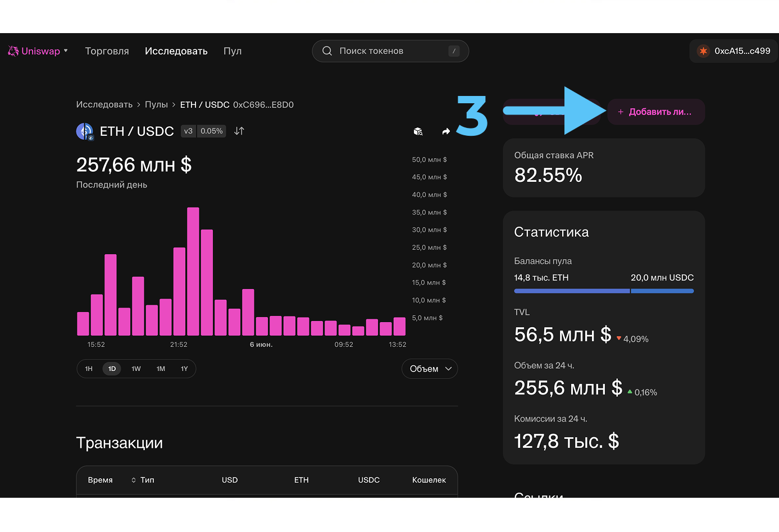Open the Объем chart type dropdown

click(x=430, y=369)
